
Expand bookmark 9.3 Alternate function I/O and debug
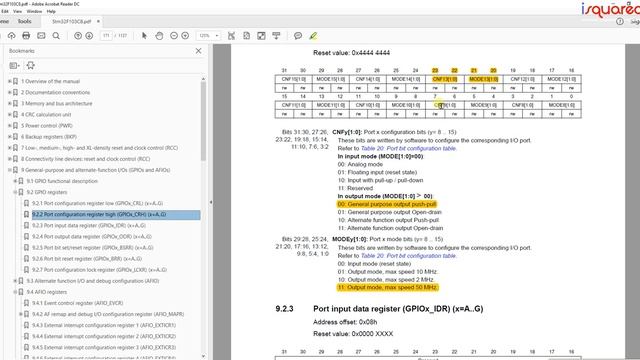(15, 281)
